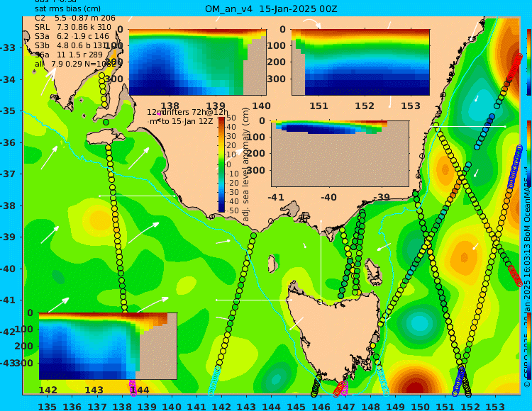Click the 152 label under the top-right inset

tap(365, 106)
